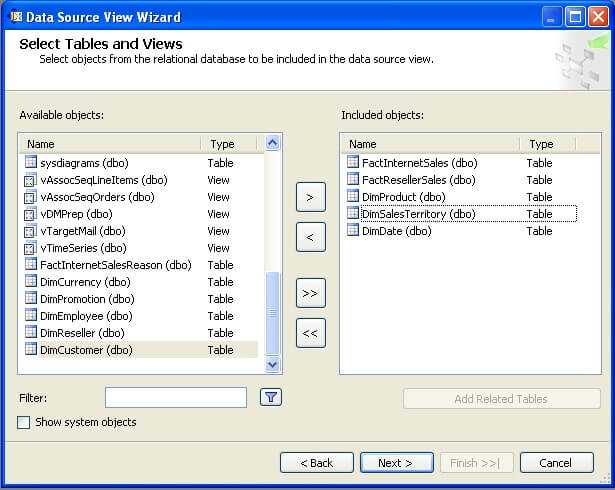
Task: Click the sysdiagrams table icon
Action: [30, 163]
